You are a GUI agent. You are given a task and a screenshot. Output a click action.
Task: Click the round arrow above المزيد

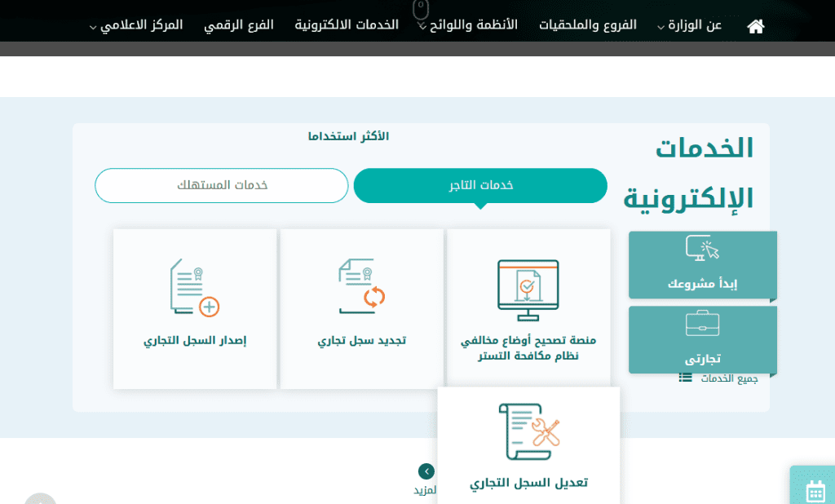426,471
